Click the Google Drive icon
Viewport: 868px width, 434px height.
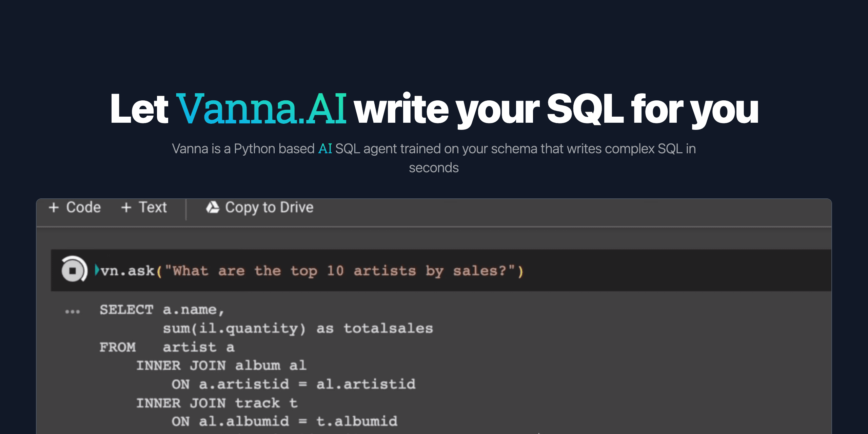point(213,207)
